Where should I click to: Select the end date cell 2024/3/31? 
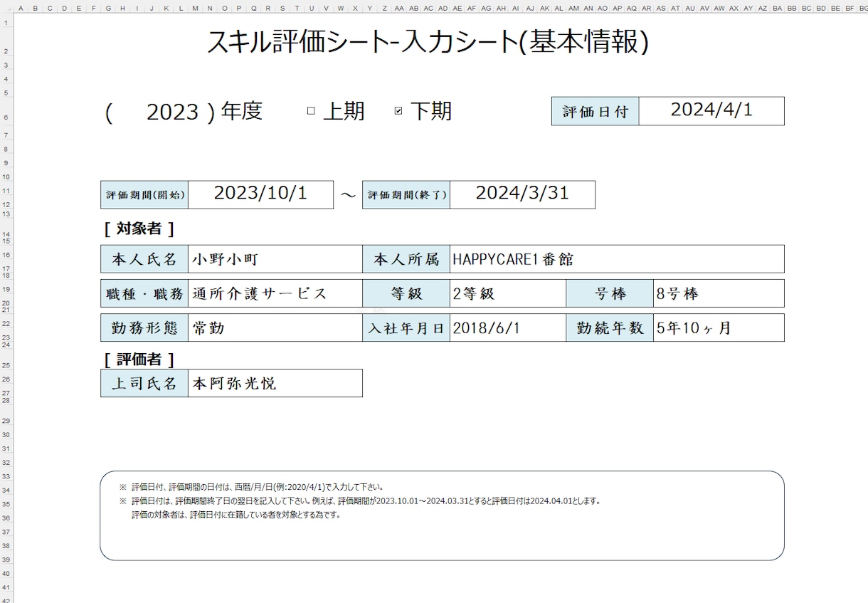pyautogui.click(x=522, y=194)
